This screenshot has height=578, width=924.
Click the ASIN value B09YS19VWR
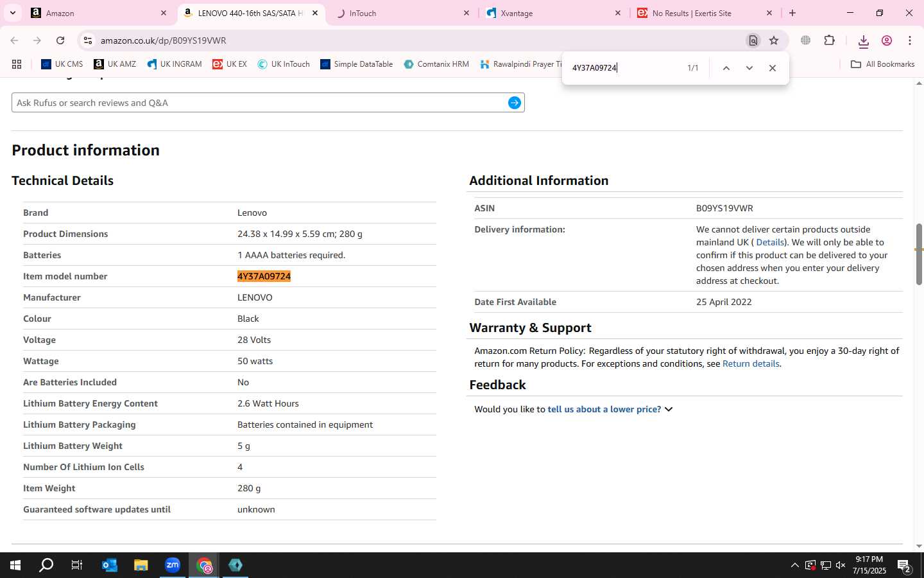[724, 208]
